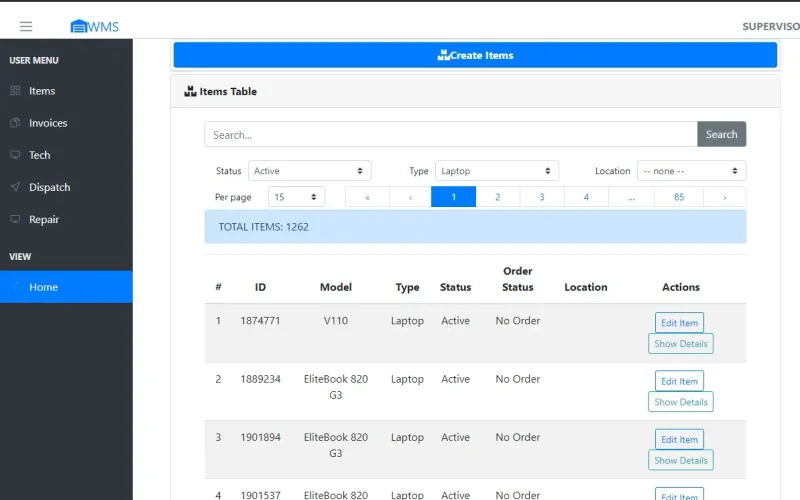Click the SUPERVISOR label in header
800x500 pixels.
click(771, 27)
